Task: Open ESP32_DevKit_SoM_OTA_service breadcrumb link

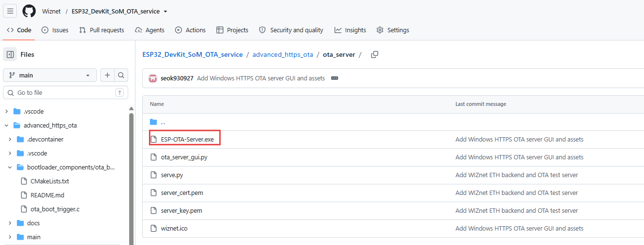Action: point(192,54)
